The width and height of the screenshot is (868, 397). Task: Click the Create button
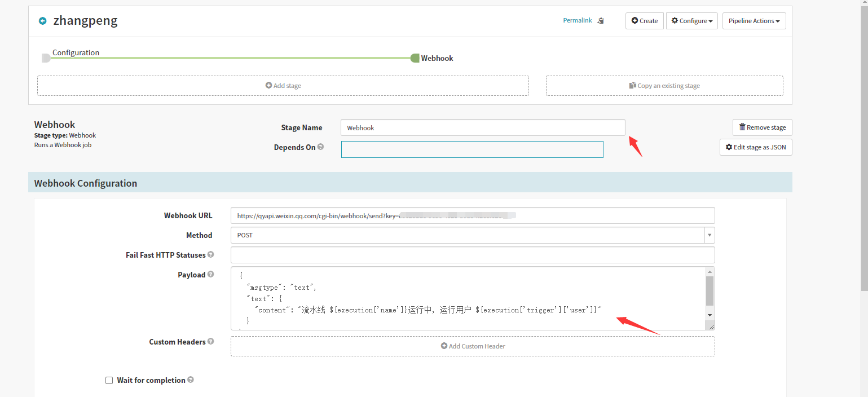645,21
